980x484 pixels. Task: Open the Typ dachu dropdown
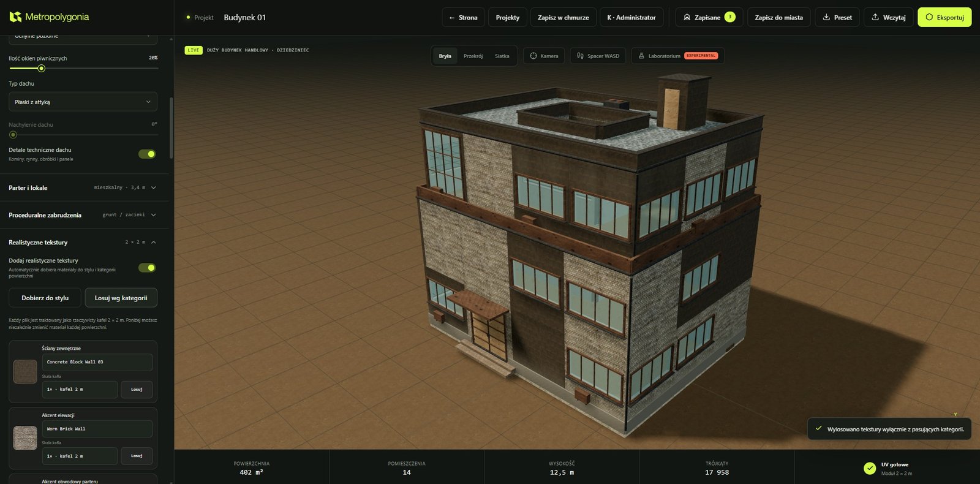pos(83,102)
